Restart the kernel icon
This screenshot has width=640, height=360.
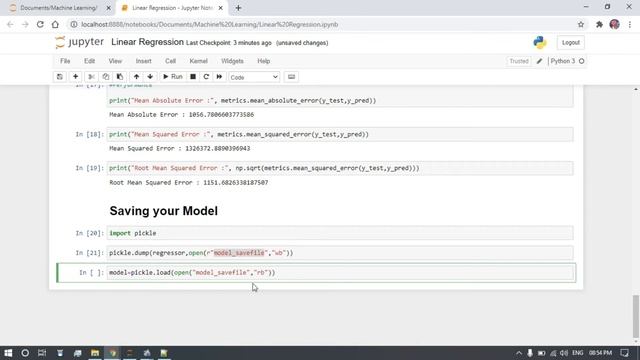pos(206,77)
